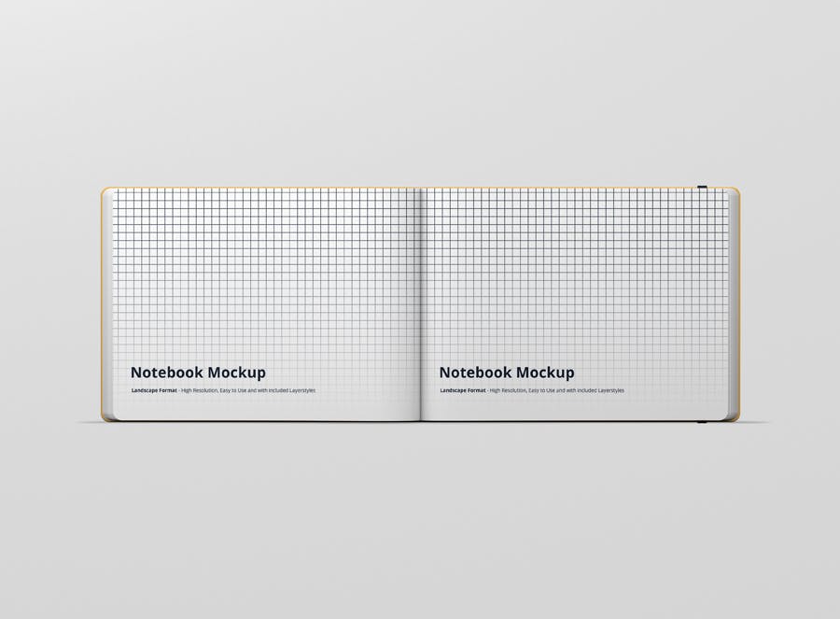
Task: Click the bottom-right rounded corner of the notebook
Action: 736,418
